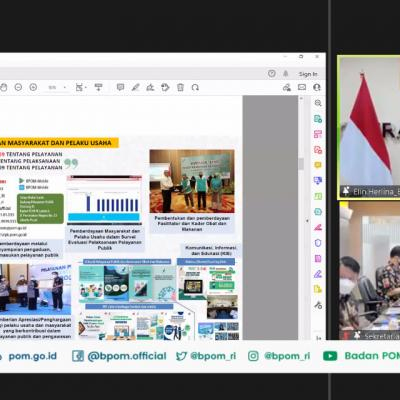Click Elin Herlina's muted microphone icon

(346, 192)
